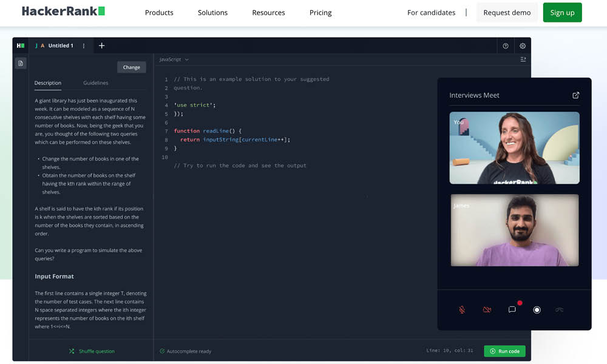Click the HackerRank logo
The image size is (607, 364).
point(63,11)
